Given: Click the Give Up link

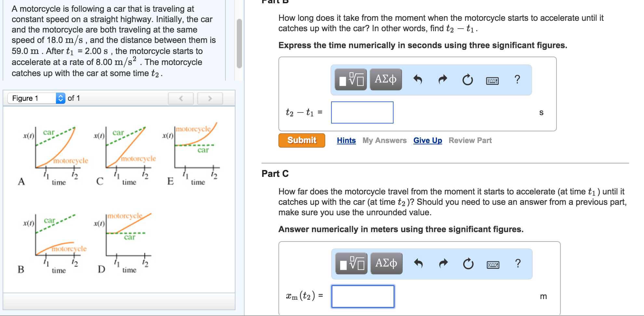Looking at the screenshot, I should pos(427,140).
